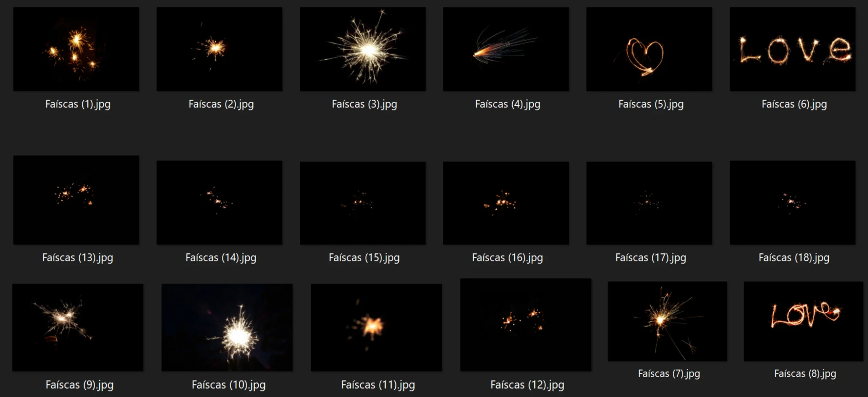Click the Faíscas (4).jpg comet-like spark thumbnail
Image resolution: width=868 pixels, height=397 pixels.
tap(506, 49)
